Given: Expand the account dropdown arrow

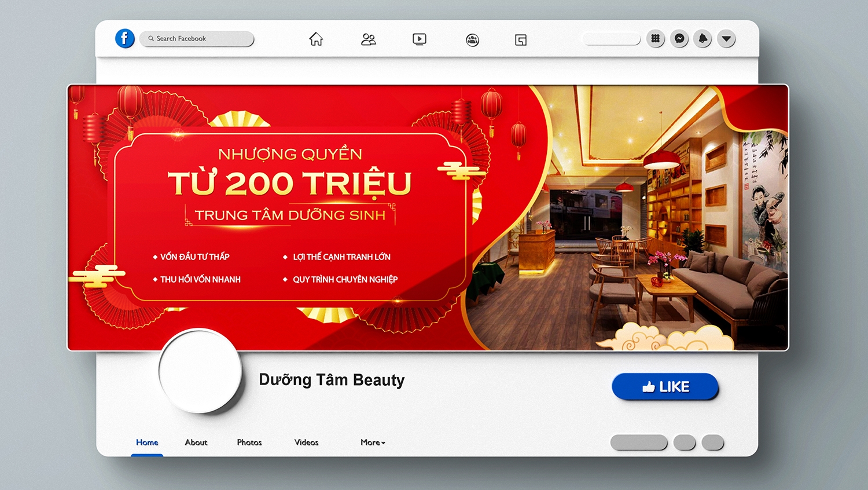Looking at the screenshot, I should coord(726,39).
